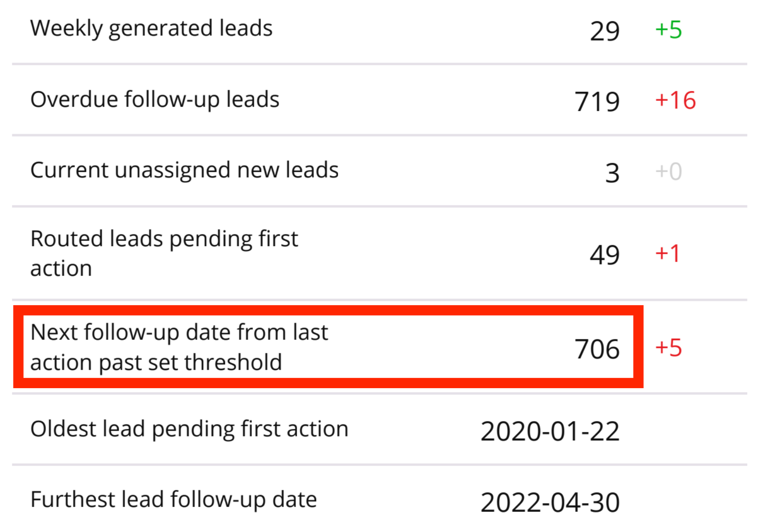Viewport: 761px width, 532px height.
Task: Click the unassigned new leads value 3
Action: (x=612, y=173)
